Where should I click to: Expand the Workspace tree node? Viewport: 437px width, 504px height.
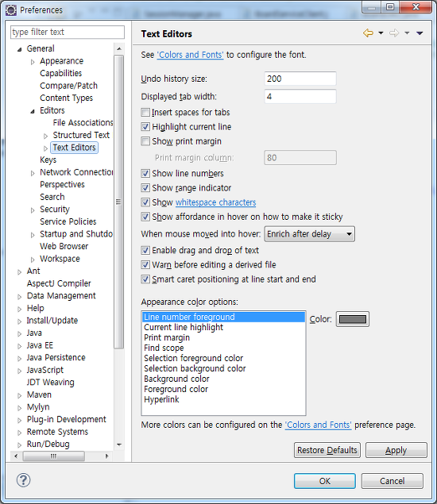point(33,260)
